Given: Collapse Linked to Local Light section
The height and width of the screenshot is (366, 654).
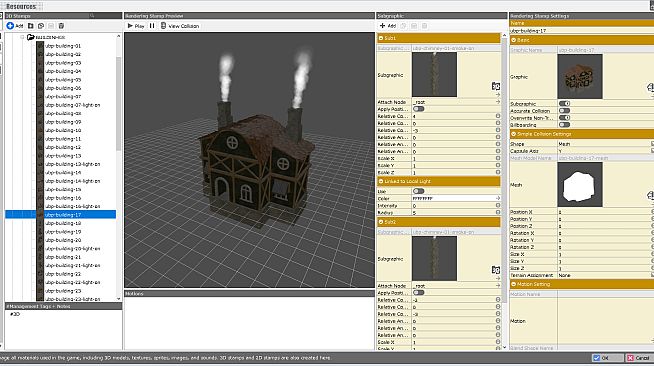Looking at the screenshot, I should click(x=381, y=181).
